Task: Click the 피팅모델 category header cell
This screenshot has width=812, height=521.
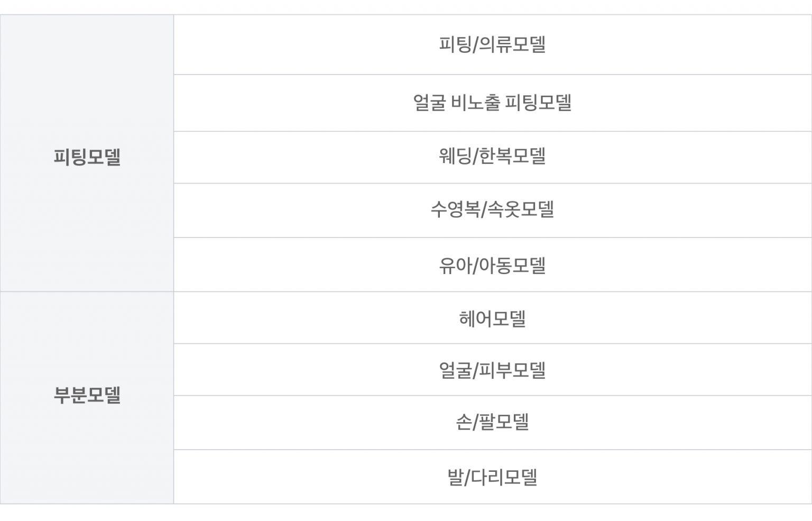Action: coord(87,157)
